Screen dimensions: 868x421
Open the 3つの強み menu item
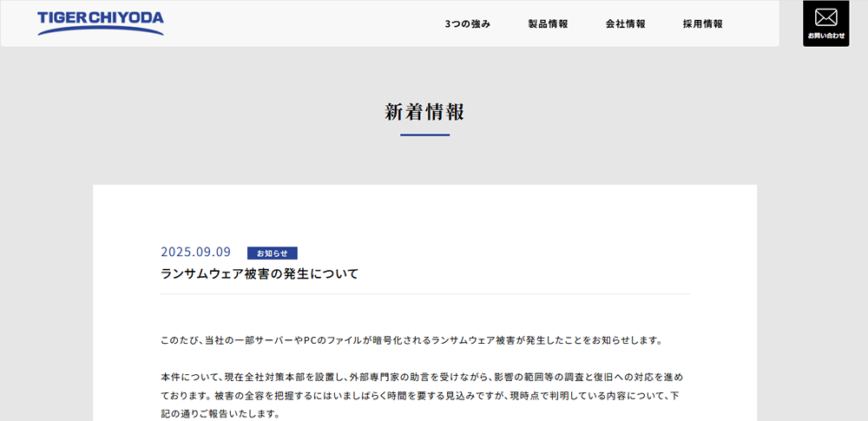tap(467, 24)
